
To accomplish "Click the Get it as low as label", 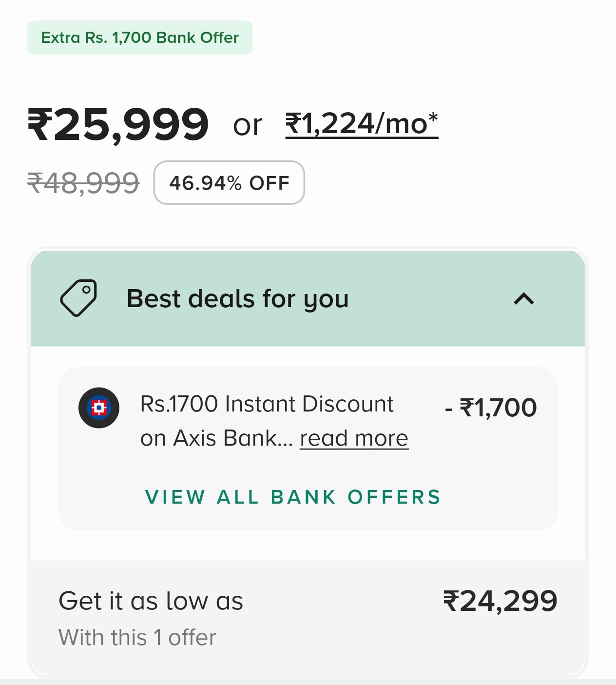I will [x=151, y=601].
